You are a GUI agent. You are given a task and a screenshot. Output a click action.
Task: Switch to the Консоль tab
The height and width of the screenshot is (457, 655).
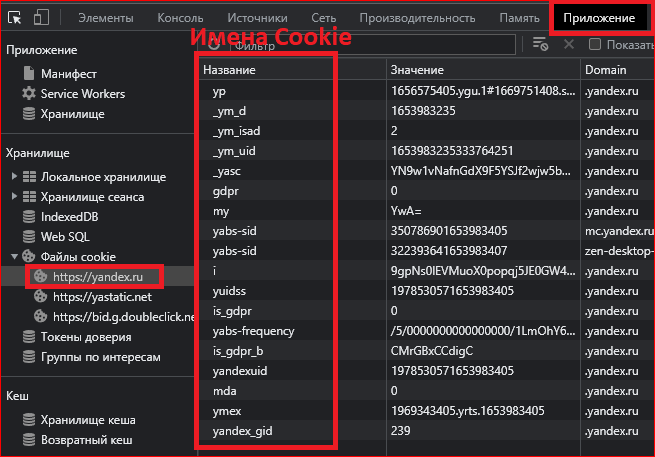182,18
